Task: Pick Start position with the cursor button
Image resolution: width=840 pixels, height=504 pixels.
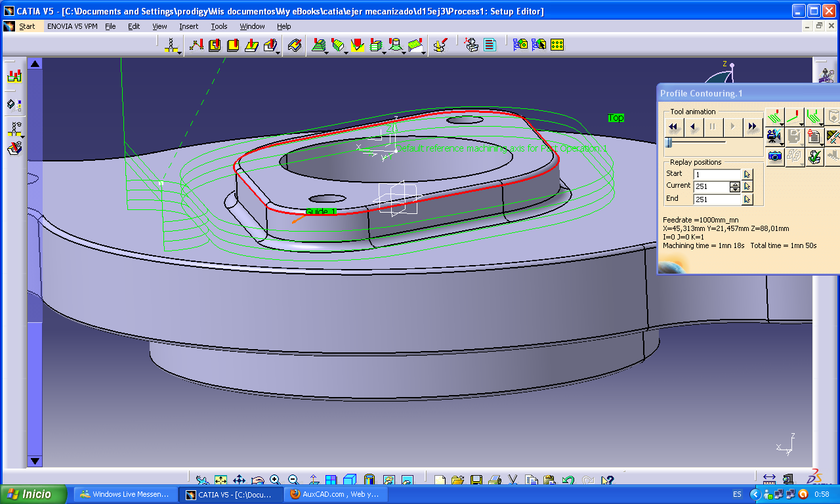Action: pyautogui.click(x=747, y=175)
